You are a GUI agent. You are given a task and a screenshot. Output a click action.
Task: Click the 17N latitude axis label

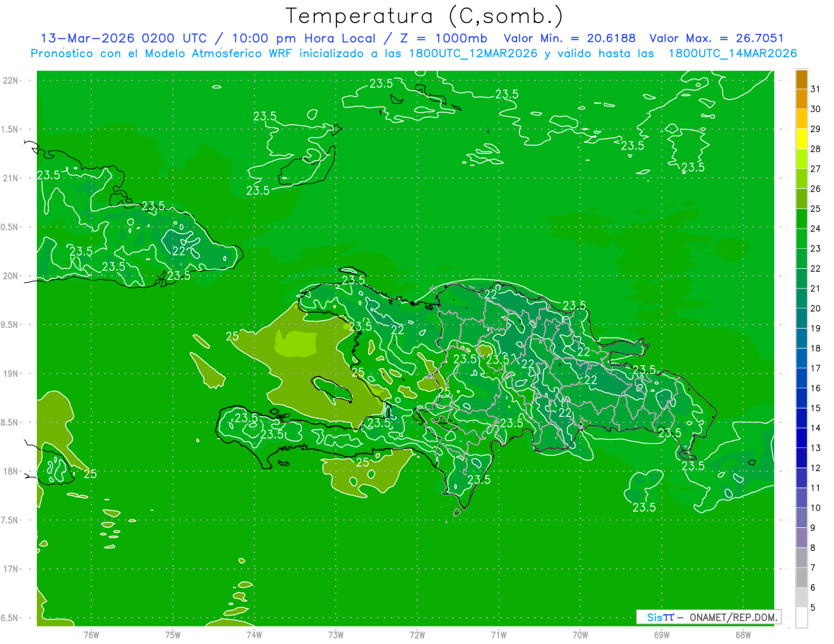pos(11,569)
